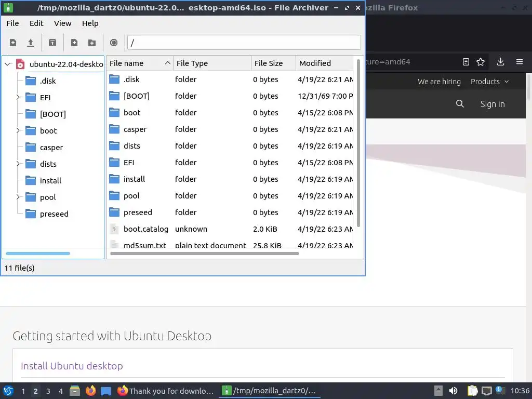Select preseed folder in the tree
Viewport: 532px width, 399px height.
point(54,214)
